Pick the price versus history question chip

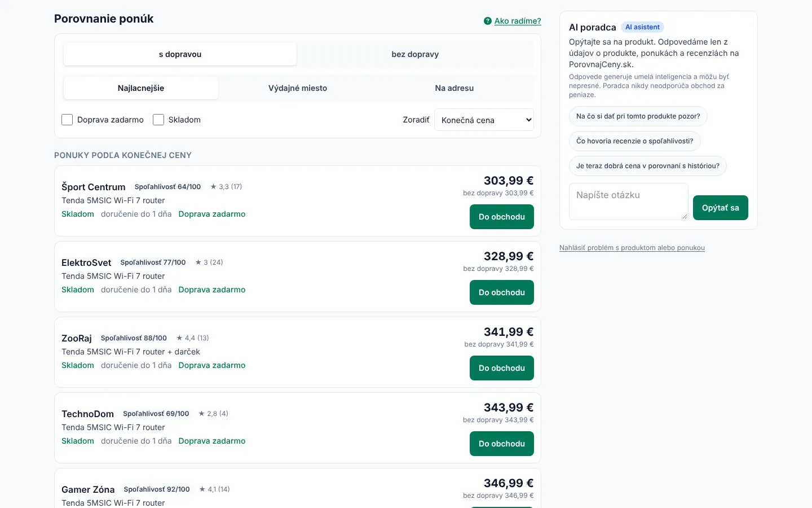click(x=648, y=166)
